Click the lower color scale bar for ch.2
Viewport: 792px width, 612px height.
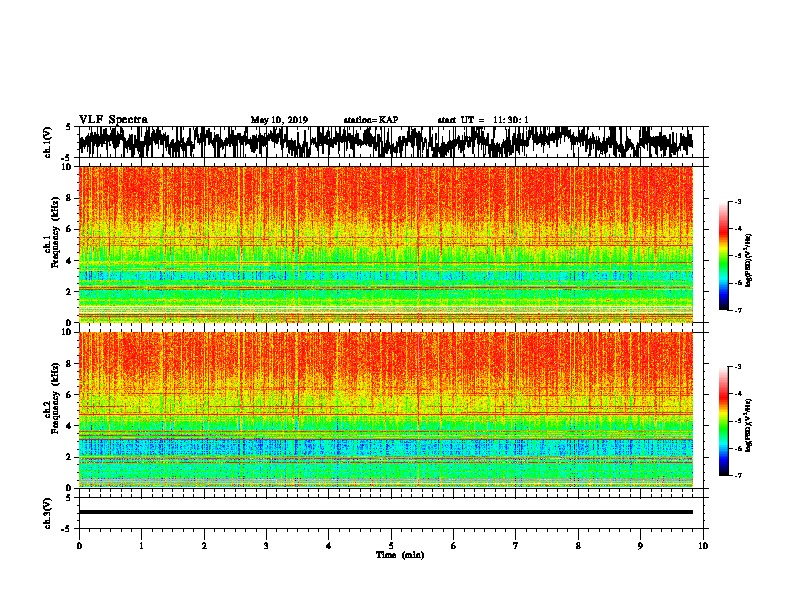pos(723,421)
